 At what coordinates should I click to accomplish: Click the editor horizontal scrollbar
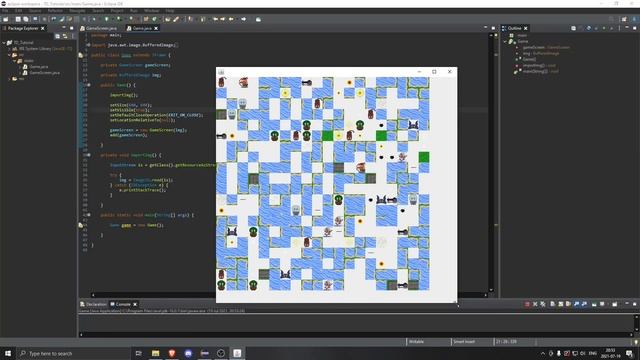point(288,295)
